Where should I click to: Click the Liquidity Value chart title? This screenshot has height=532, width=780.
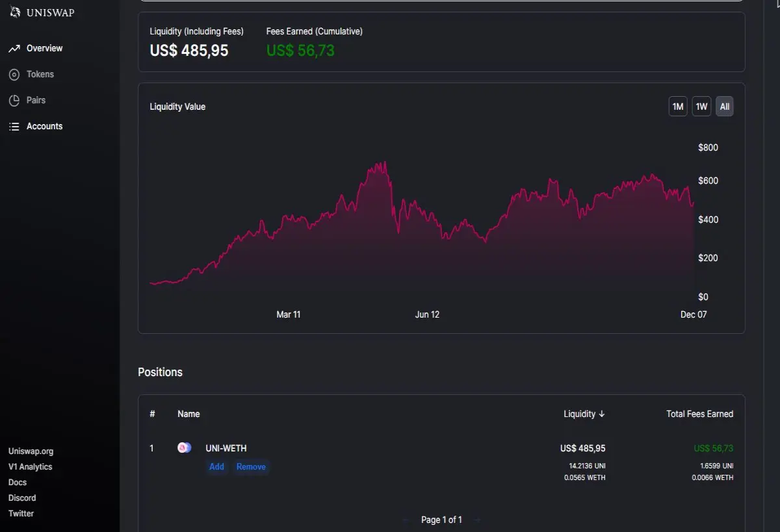click(x=177, y=107)
